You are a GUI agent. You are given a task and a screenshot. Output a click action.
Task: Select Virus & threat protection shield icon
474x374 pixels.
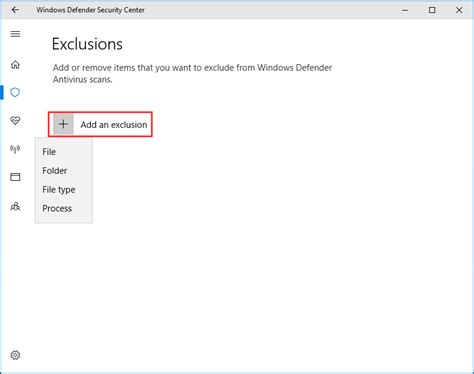[x=15, y=92]
